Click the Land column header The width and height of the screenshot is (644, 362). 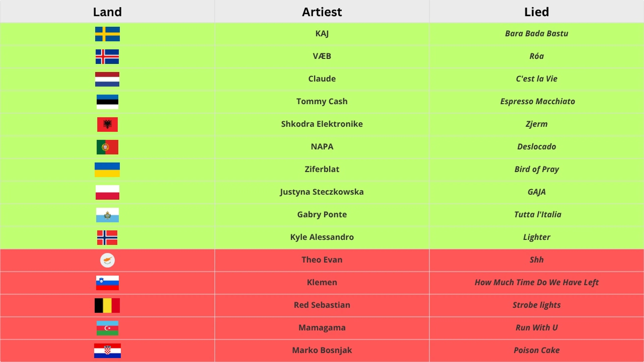pyautogui.click(x=108, y=12)
